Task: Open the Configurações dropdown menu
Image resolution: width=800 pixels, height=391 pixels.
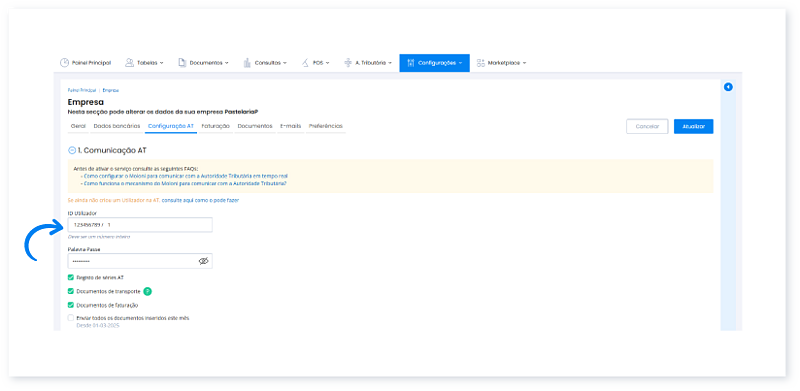Action: 435,63
